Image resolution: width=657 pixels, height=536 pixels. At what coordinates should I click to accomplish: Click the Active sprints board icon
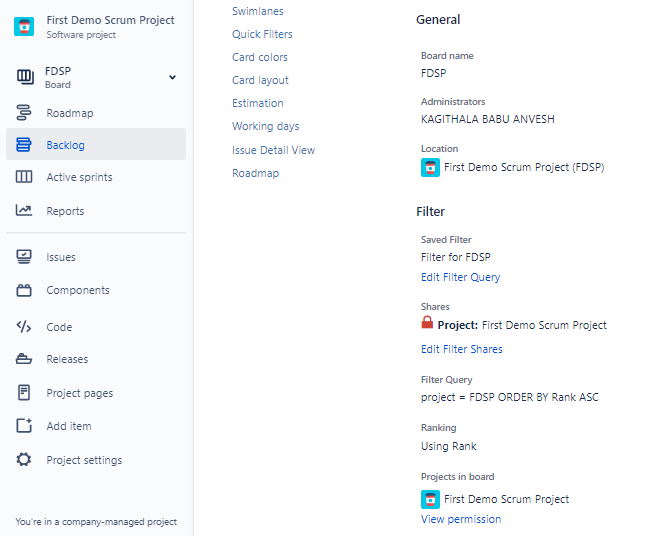[24, 177]
